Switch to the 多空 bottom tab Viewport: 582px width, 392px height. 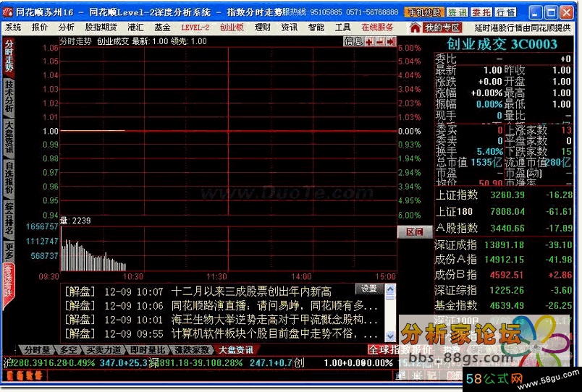tap(68, 350)
